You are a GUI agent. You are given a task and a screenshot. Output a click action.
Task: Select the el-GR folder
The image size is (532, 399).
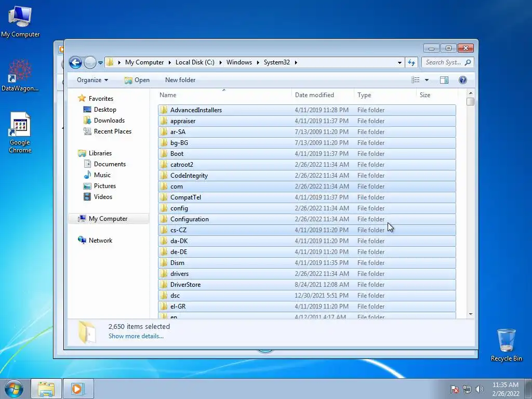[307, 307]
